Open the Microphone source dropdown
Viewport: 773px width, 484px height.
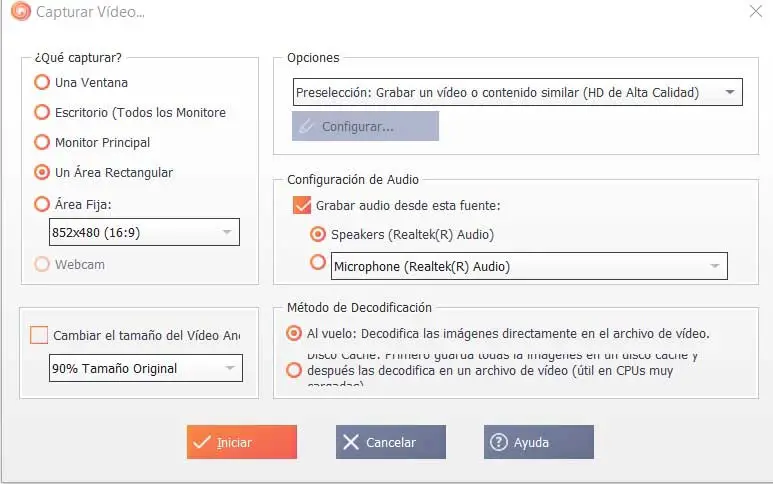pyautogui.click(x=714, y=266)
